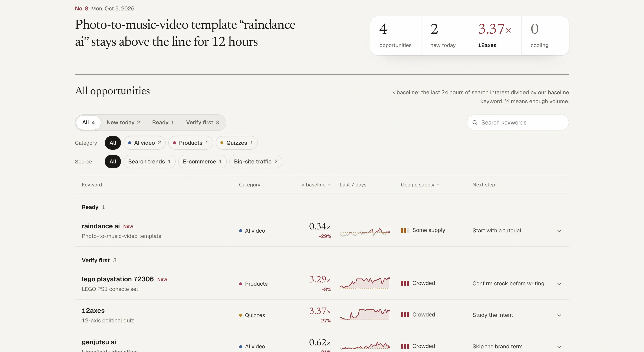Open the 12axes sparkline chart
Viewport: 644px width, 352px height.
(x=365, y=314)
